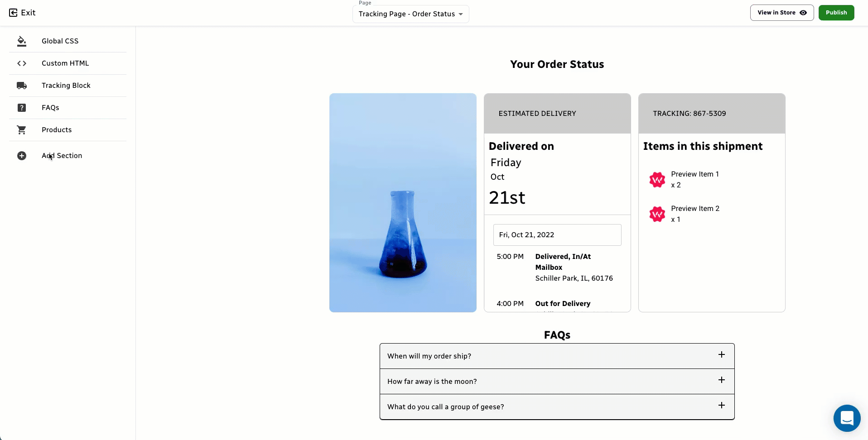Click the Preview Item 2 badge icon

657,214
